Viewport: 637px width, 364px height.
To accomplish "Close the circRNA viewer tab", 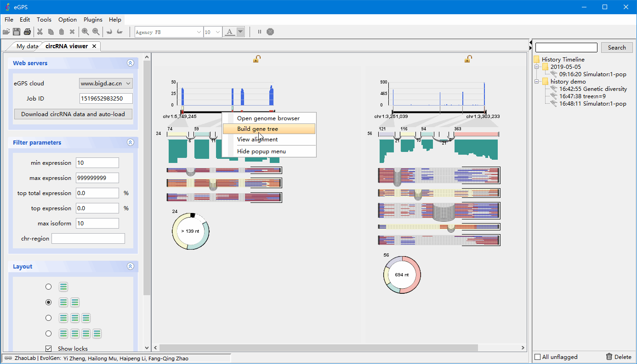I will pyautogui.click(x=94, y=46).
